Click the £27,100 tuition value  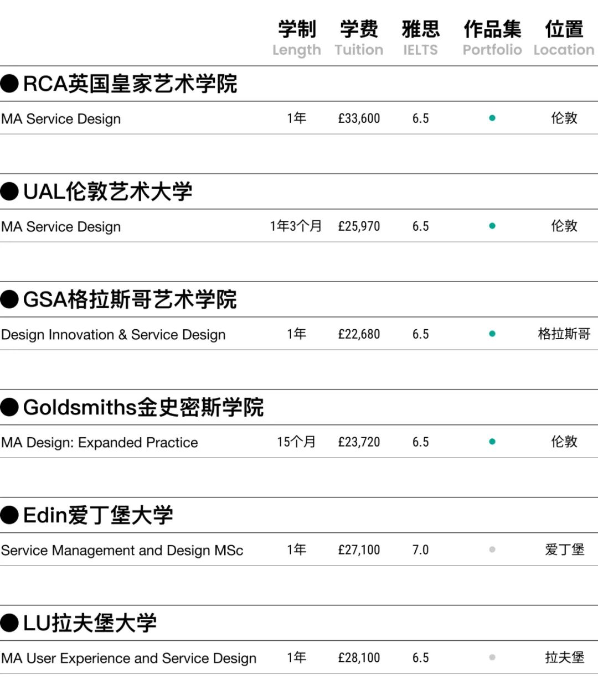point(359,550)
